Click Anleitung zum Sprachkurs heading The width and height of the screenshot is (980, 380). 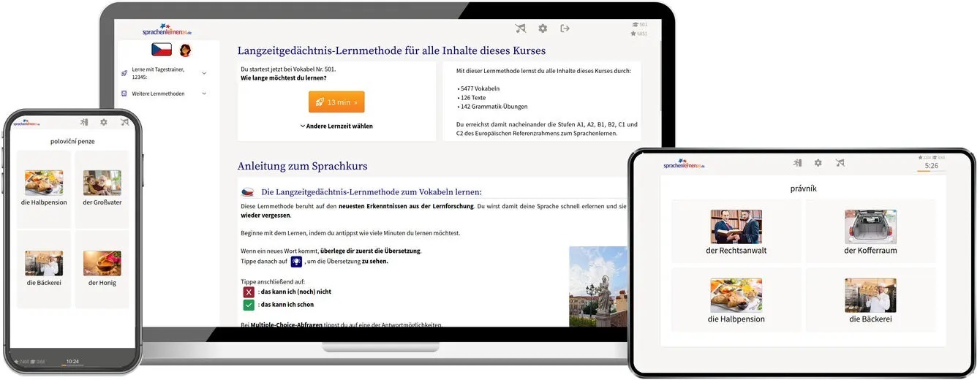point(303,166)
